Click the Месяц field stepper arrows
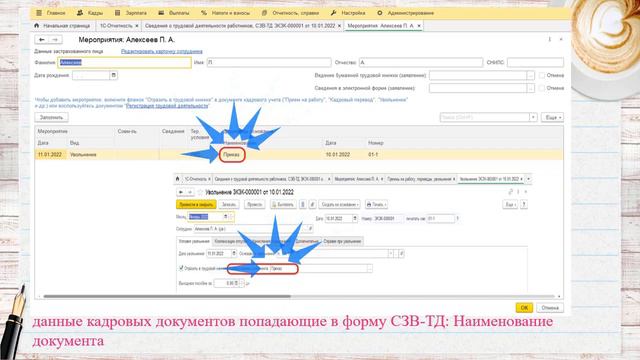This screenshot has height=360, width=640. click(231, 217)
